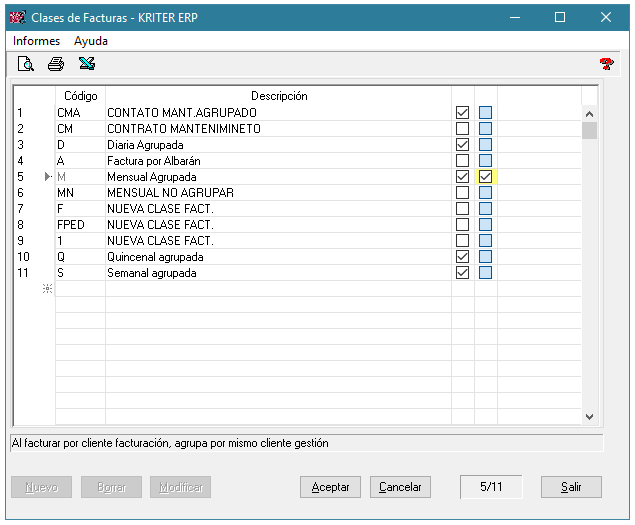The image size is (635, 525).
Task: Open the Informes menu
Action: coord(37,41)
